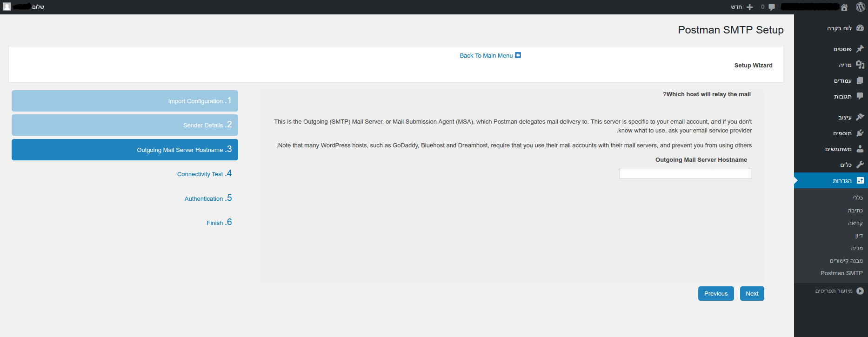
Task: Click the WordPress logo icon
Action: [x=860, y=7]
